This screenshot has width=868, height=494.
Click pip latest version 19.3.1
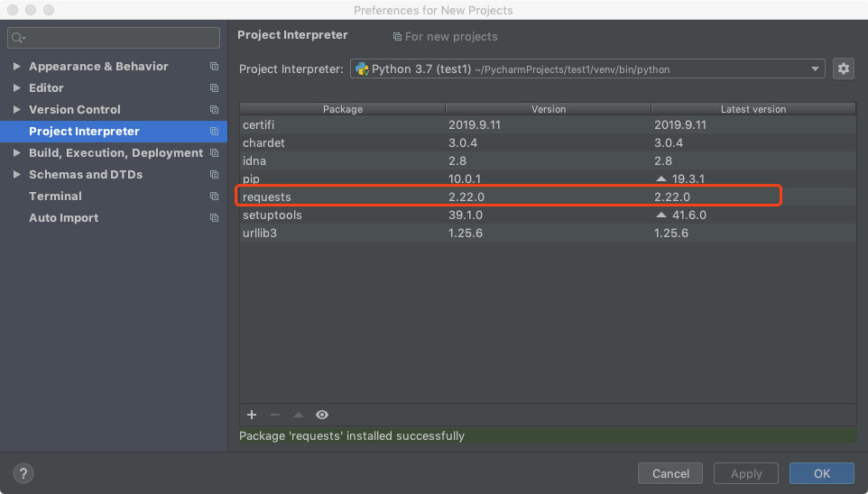click(x=688, y=178)
